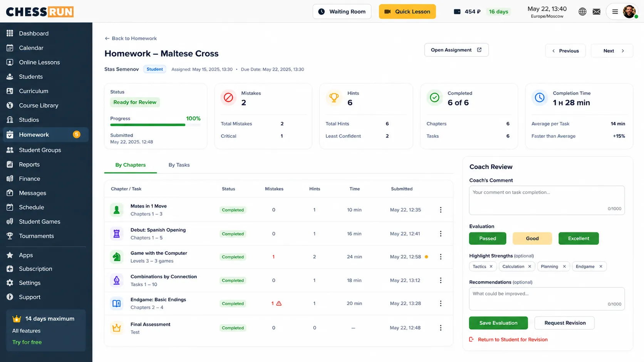Screen dimensions: 644x362
Task: Click the Tournaments trophy icon in sidebar
Action: (x=10, y=236)
